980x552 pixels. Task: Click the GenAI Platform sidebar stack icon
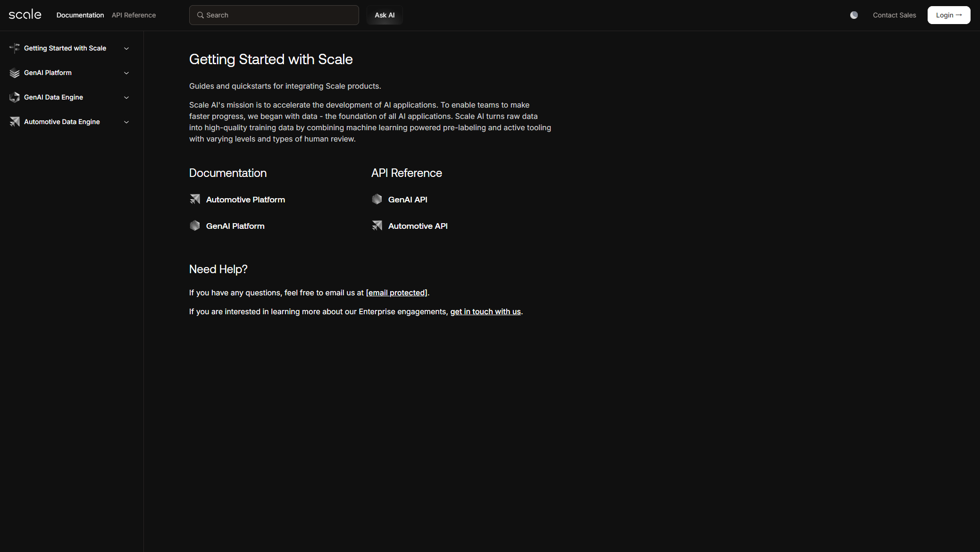(x=15, y=73)
